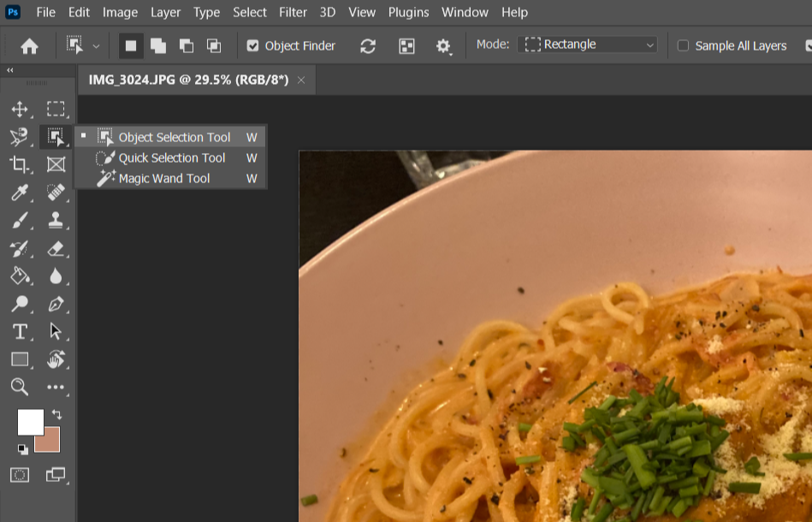Open the tool preset picker arrow
Image resolution: width=812 pixels, height=522 pixels.
(x=96, y=46)
